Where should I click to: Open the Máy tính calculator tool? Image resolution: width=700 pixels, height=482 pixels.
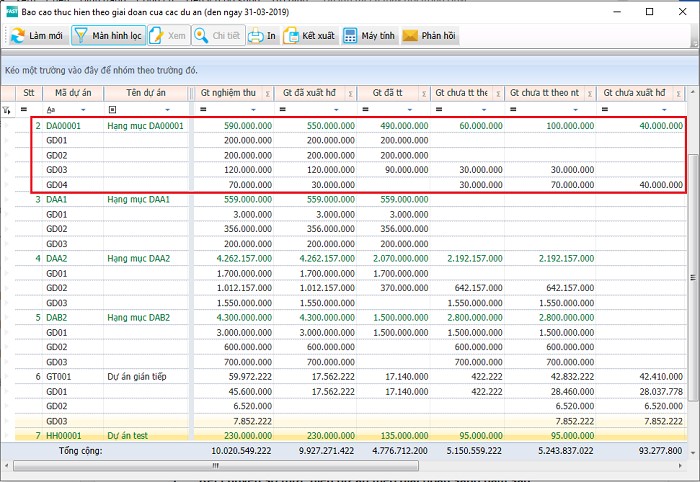click(368, 36)
